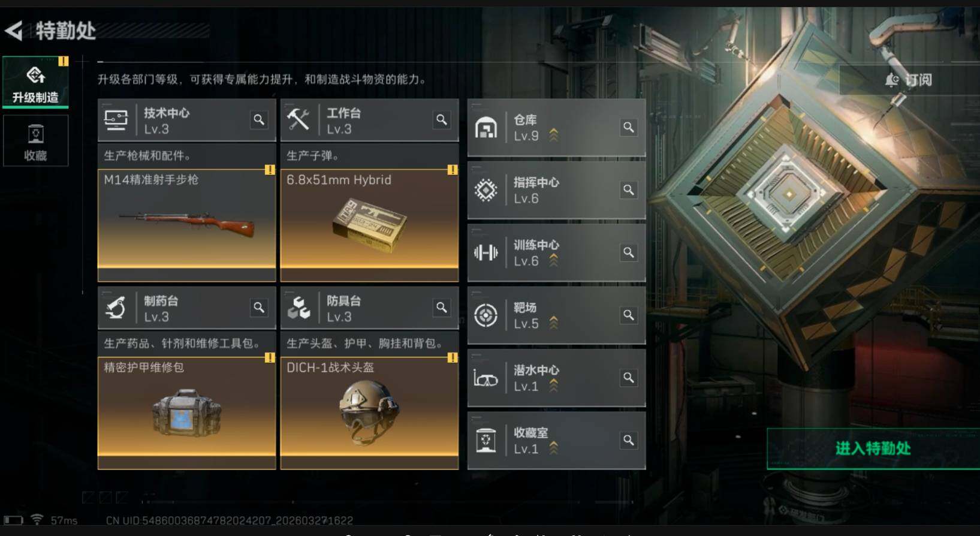Select the M14精准射手步枪 production card
The height and width of the screenshot is (536, 980).
click(x=187, y=225)
